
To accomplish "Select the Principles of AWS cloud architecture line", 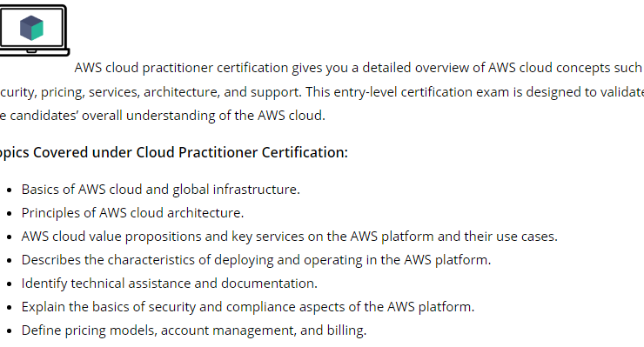I will tap(132, 213).
